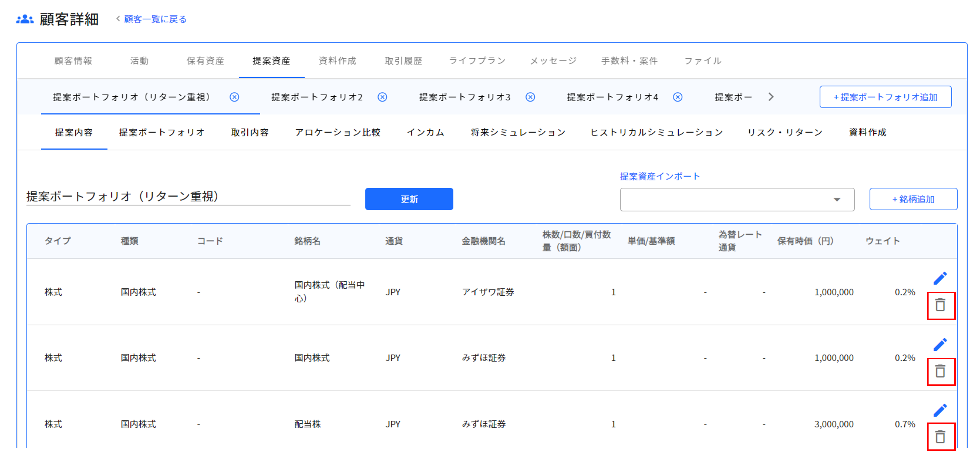
Task: Open the 提案資産インポート dropdown
Action: 737,199
